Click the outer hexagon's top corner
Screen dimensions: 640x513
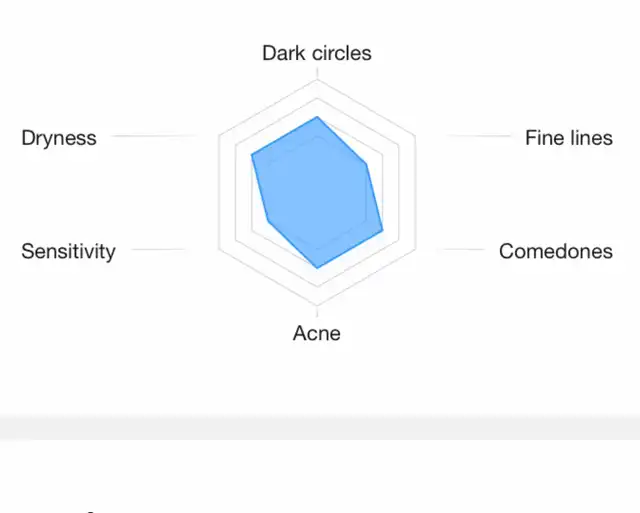317,80
